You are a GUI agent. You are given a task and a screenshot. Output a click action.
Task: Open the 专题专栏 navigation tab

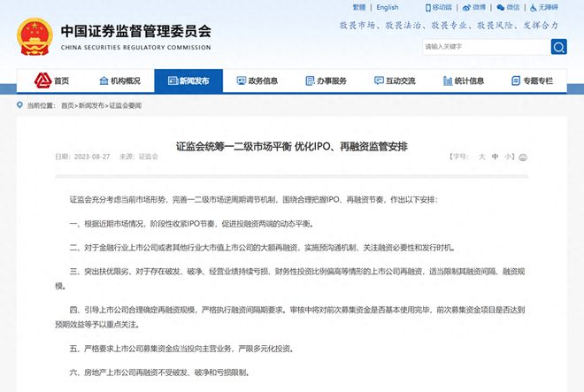(x=532, y=81)
